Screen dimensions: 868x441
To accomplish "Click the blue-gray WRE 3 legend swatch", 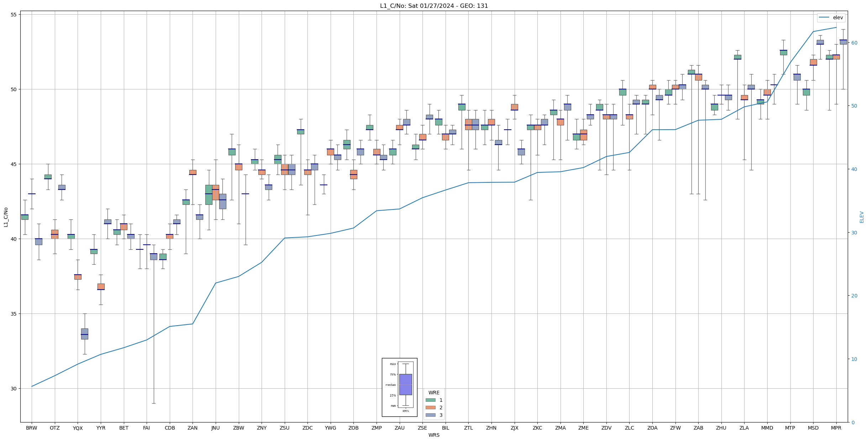I will tap(431, 415).
